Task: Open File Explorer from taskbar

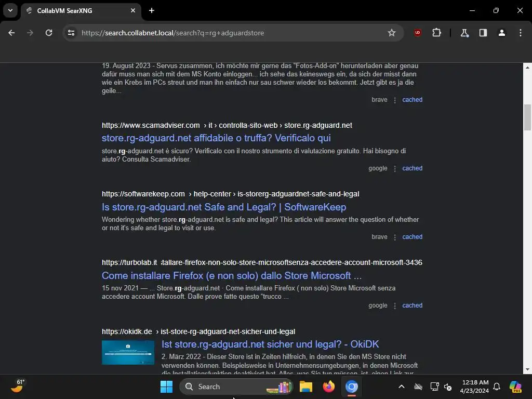Action: point(305,387)
